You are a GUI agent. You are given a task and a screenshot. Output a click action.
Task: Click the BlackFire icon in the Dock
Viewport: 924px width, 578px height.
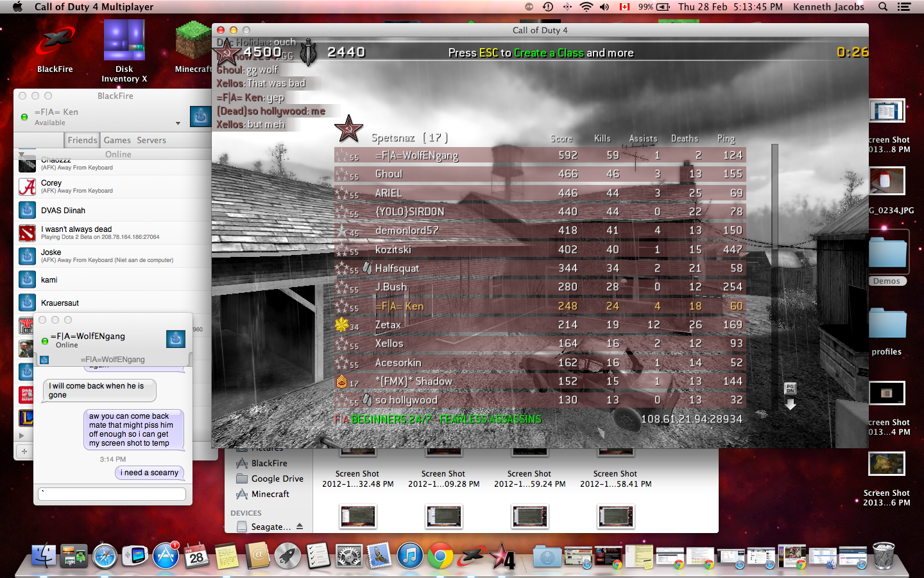click(x=471, y=556)
